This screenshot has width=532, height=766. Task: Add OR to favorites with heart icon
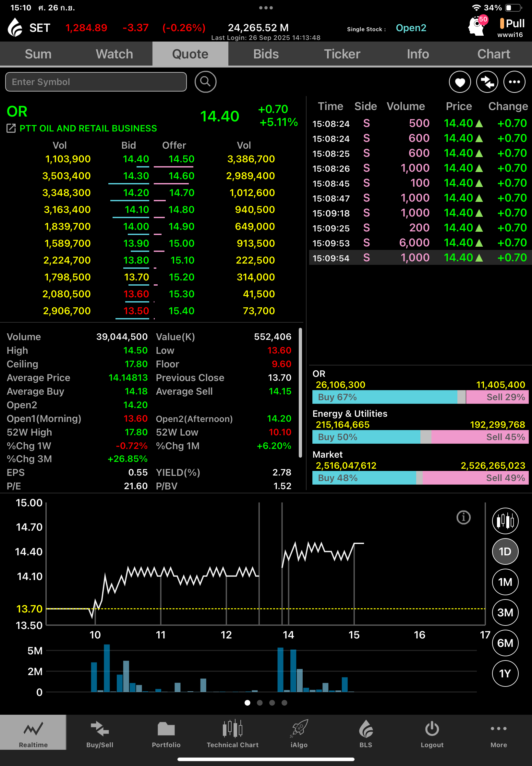point(460,82)
